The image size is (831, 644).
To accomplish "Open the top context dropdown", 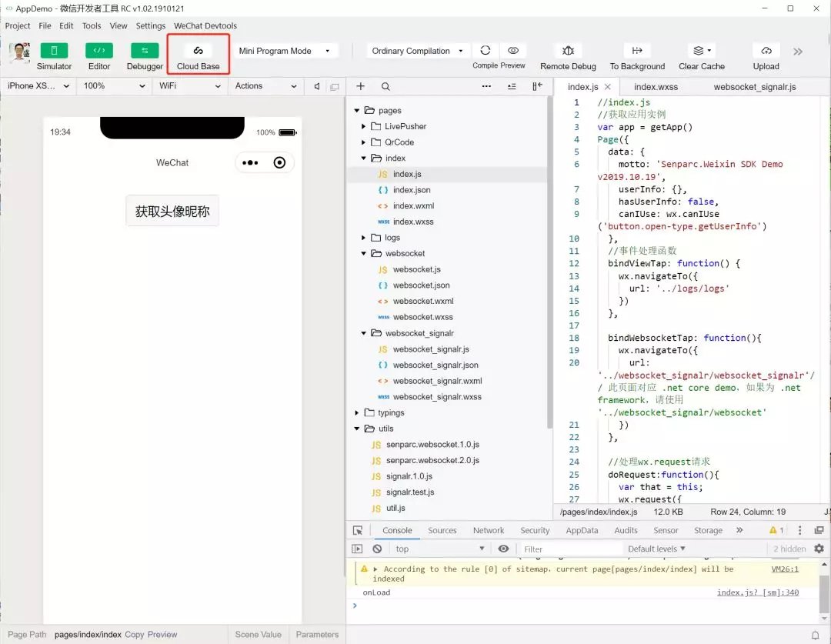I will click(440, 549).
